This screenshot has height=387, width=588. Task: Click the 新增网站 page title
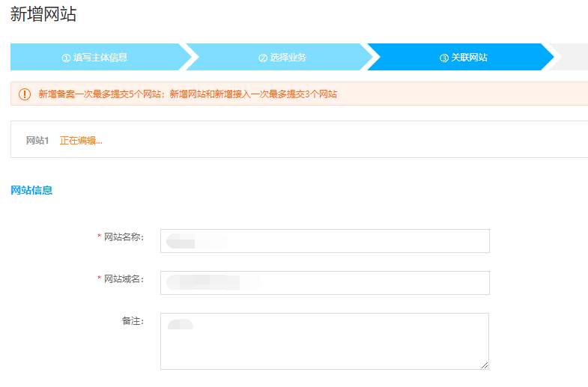click(x=43, y=14)
